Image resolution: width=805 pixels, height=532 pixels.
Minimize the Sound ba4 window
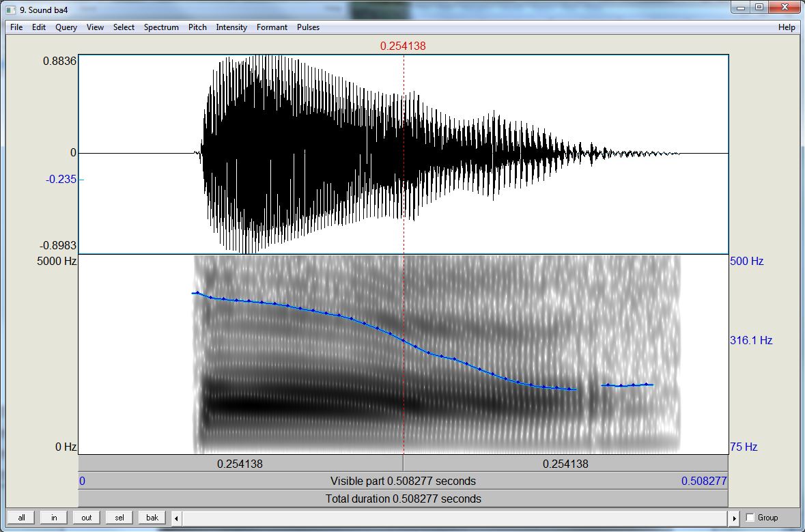click(x=741, y=8)
